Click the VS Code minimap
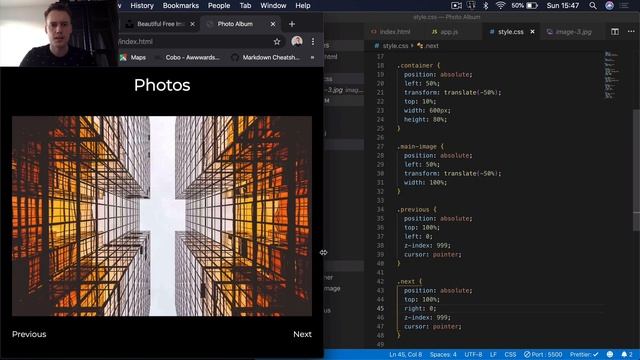Image resolution: width=640 pixels, height=360 pixels. coord(611,75)
